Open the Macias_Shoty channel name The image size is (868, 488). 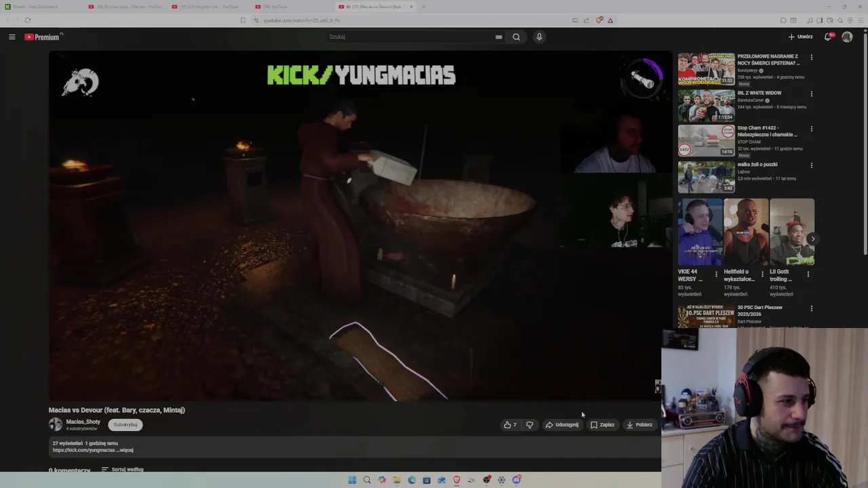(83, 422)
